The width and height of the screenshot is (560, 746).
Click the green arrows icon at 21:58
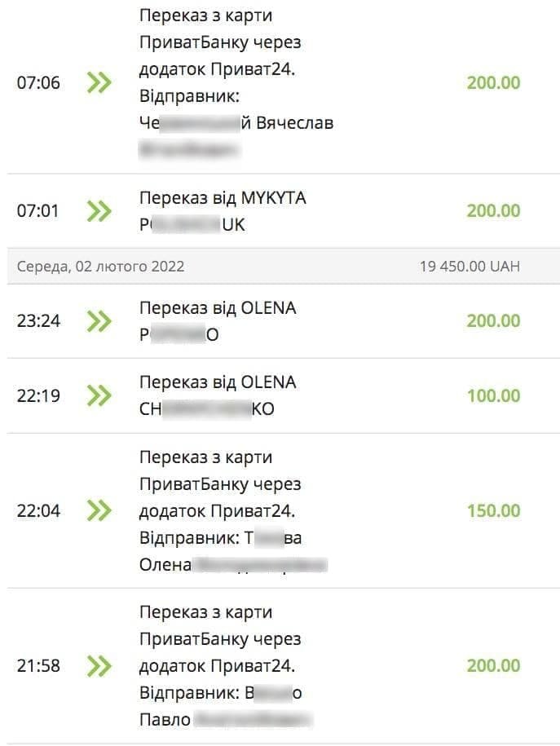(99, 666)
